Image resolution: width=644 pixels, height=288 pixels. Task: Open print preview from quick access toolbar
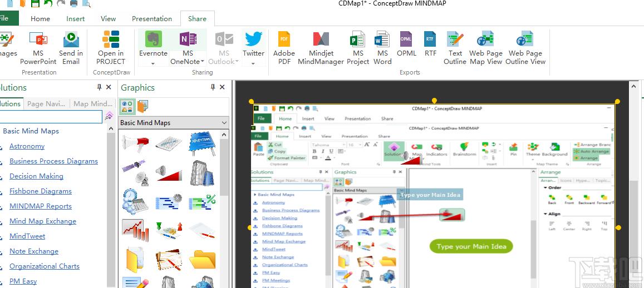coord(86,4)
